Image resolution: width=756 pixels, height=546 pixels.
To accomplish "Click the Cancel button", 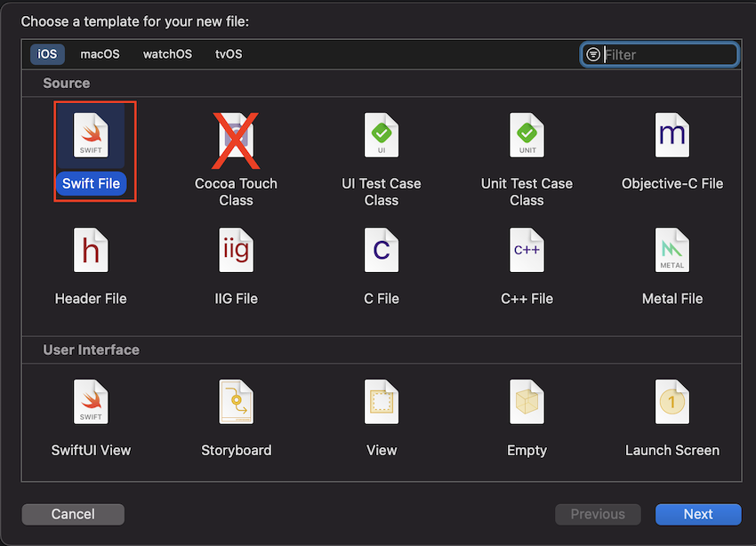I will tap(73, 514).
